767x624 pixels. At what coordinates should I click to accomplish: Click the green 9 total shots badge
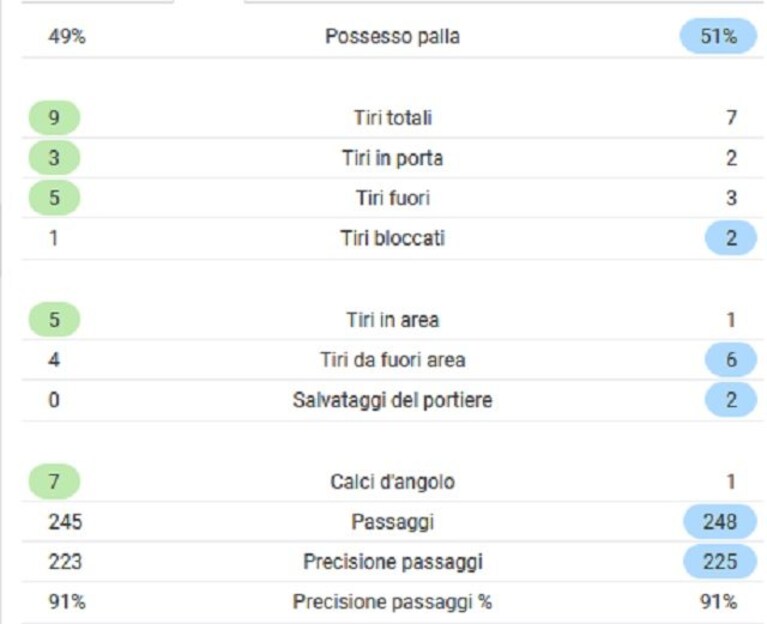coord(54,117)
